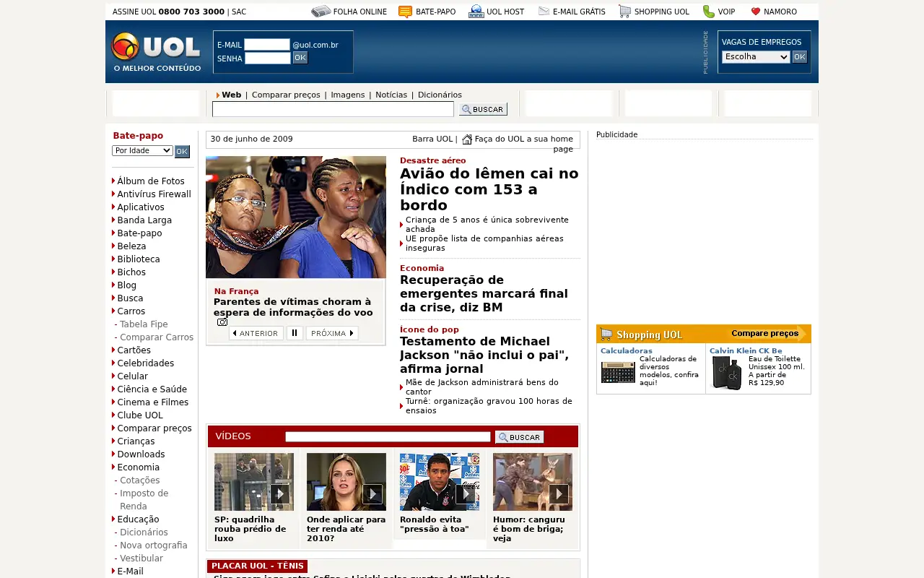Open Cinema e Filmes sidebar link
Viewport: 924px width, 578px height.
(153, 402)
